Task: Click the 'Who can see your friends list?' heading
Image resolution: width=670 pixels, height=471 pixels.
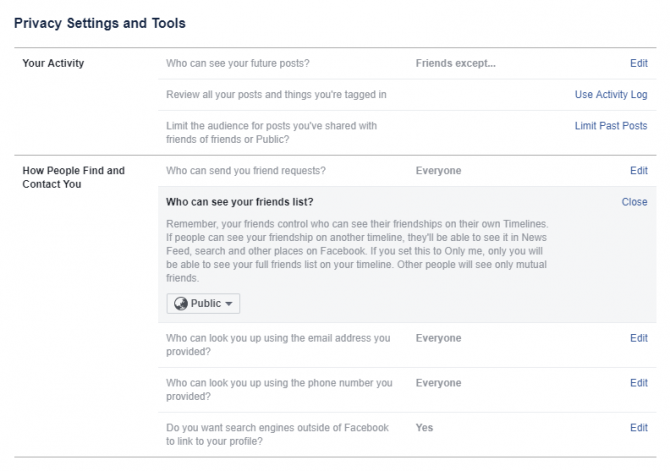Action: [x=240, y=202]
